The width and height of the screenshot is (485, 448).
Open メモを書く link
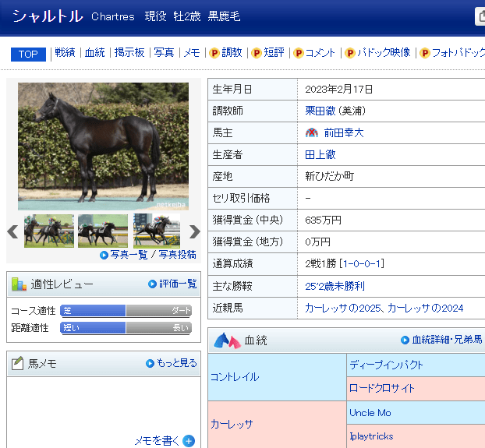point(158,440)
